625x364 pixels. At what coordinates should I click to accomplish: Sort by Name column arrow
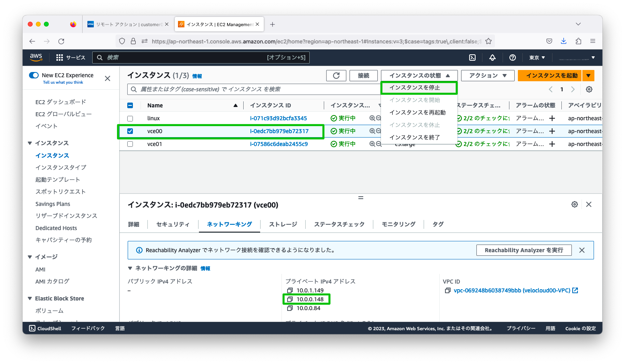click(236, 105)
